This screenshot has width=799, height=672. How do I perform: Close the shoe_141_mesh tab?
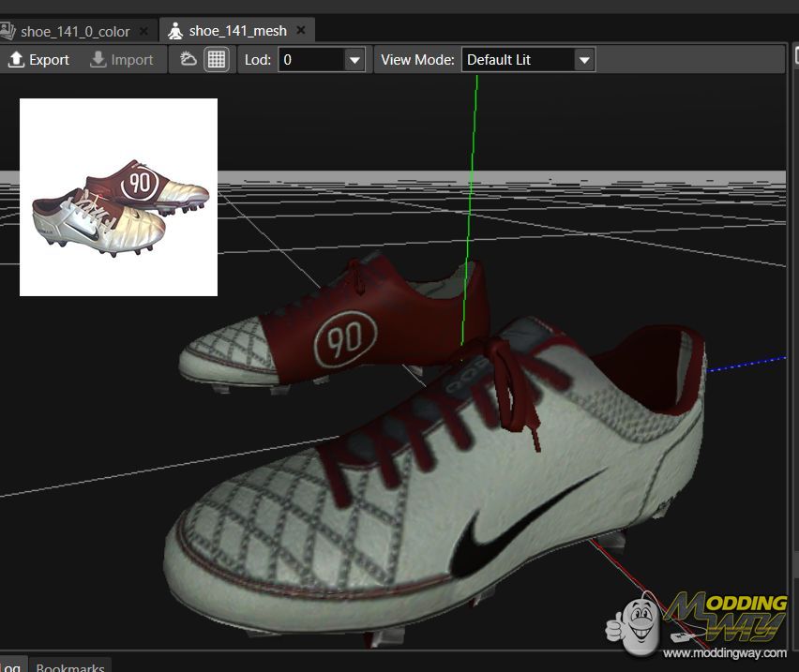coord(300,31)
